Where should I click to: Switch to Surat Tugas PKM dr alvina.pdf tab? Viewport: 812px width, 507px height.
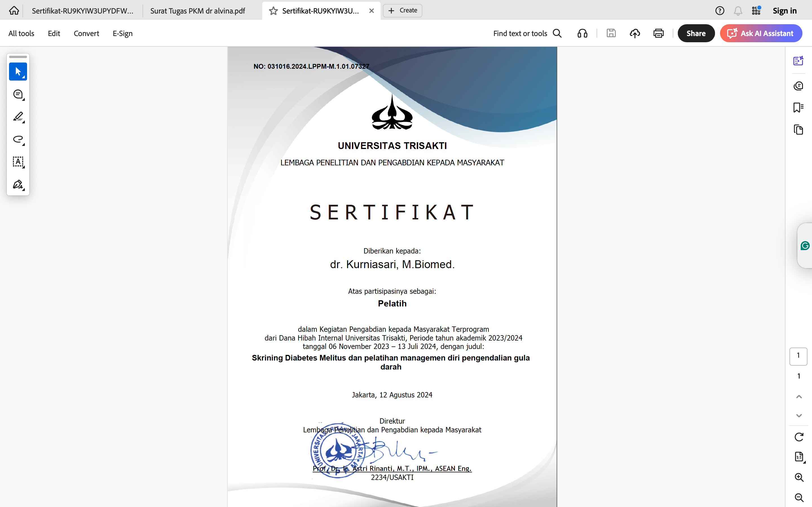pos(198,11)
